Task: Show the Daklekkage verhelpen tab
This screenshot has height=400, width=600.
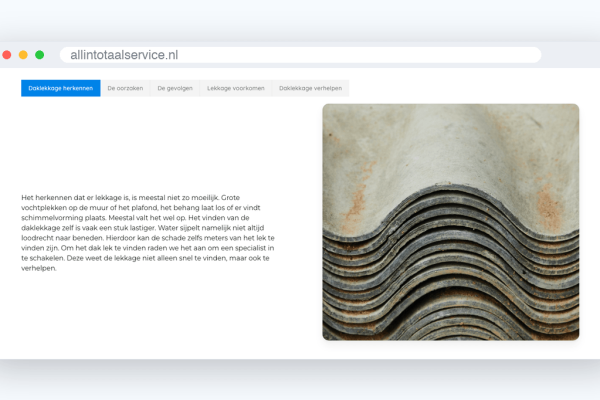Action: [x=310, y=88]
